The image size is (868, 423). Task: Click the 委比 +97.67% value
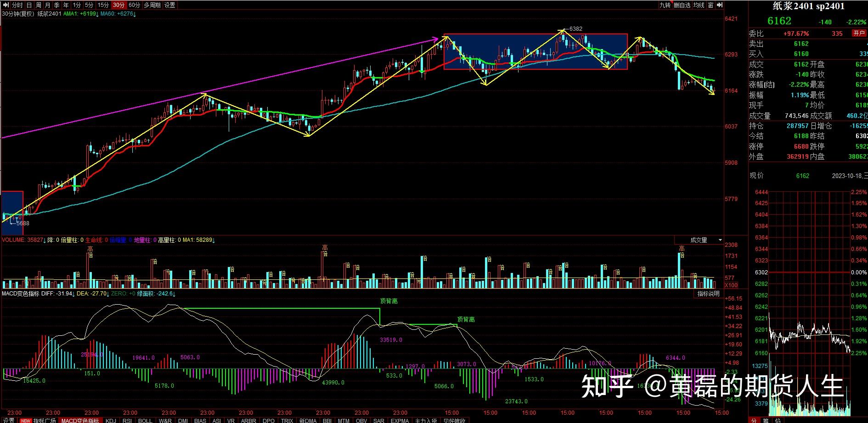coord(796,33)
